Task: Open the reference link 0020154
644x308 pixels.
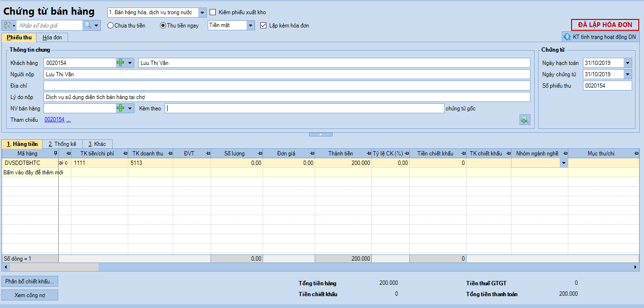Action: click(x=54, y=120)
